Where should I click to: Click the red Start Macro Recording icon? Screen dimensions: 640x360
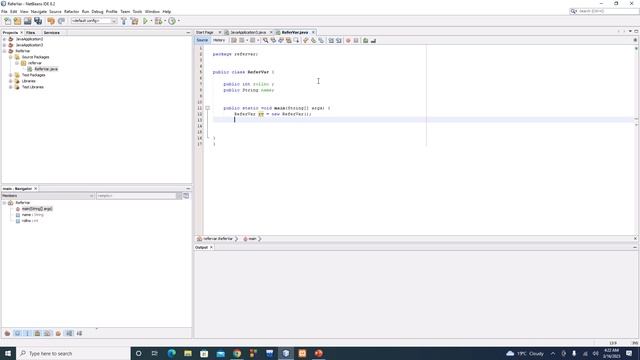point(348,40)
